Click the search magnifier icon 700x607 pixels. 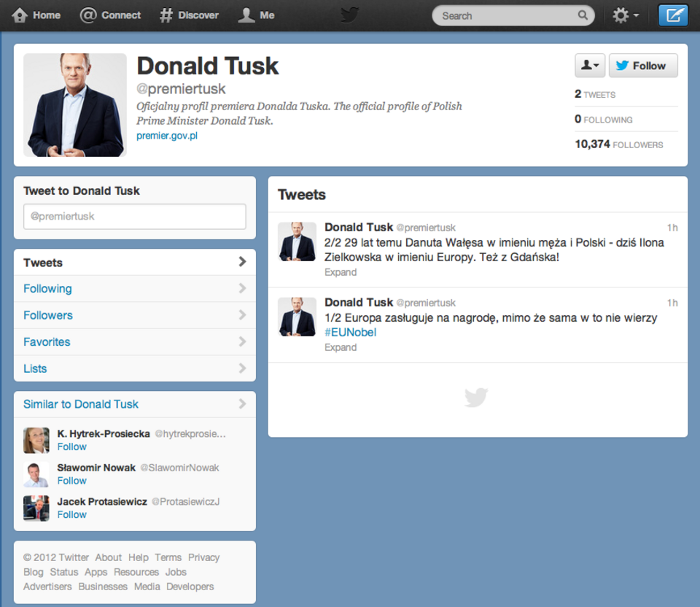(583, 15)
